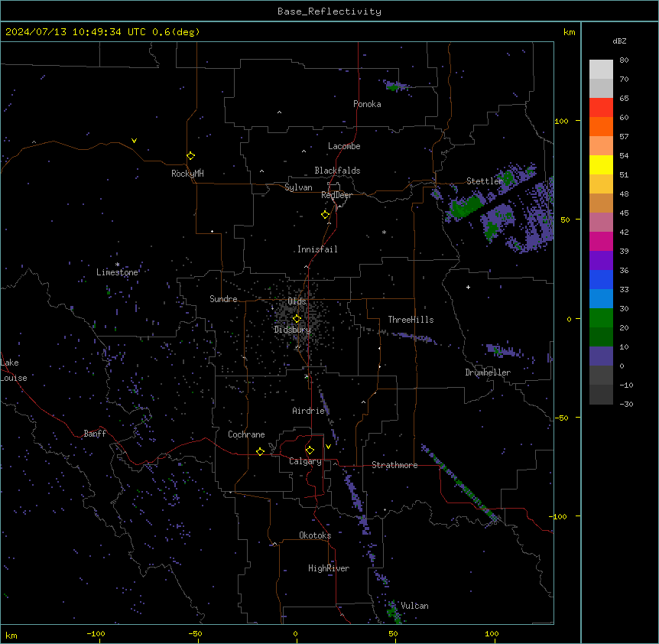Click the -30 value on dBZ legend

click(626, 404)
